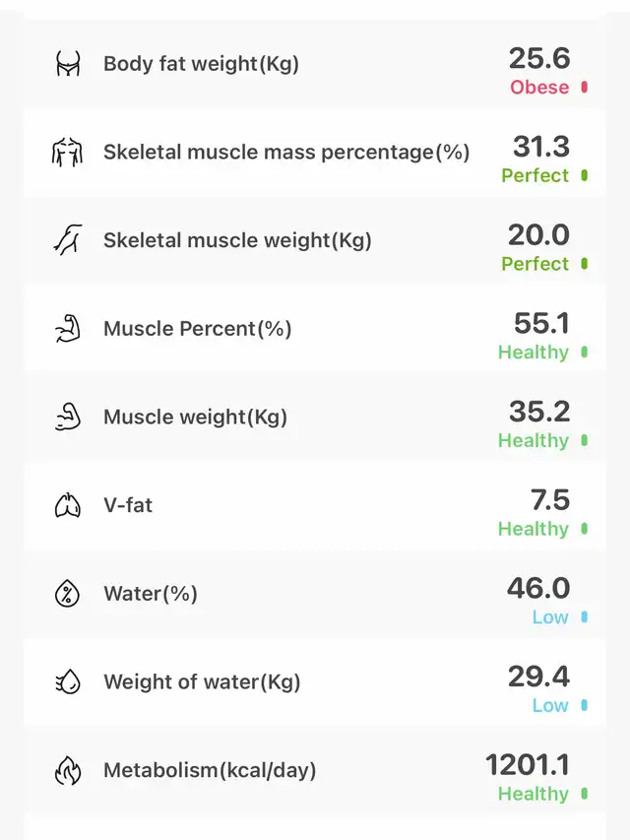Tap the Skeletal muscle mass percentage torso icon

[67, 153]
